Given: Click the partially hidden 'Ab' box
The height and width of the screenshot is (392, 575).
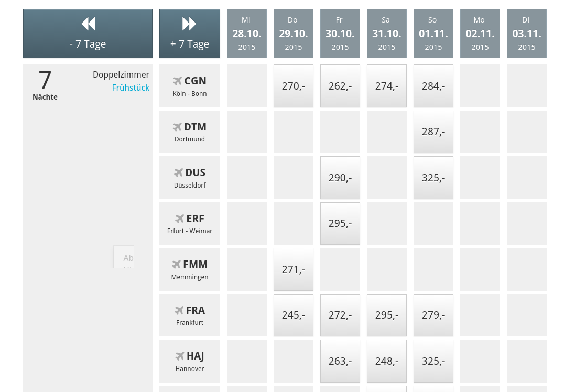Looking at the screenshot, I should (x=124, y=257).
